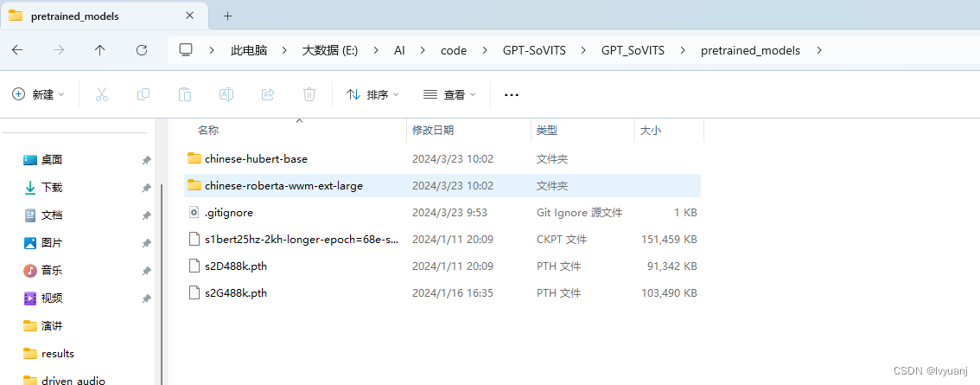Navigate to GPT-SoVITS in breadcrumb
Viewport: 980px width, 385px height.
point(534,51)
